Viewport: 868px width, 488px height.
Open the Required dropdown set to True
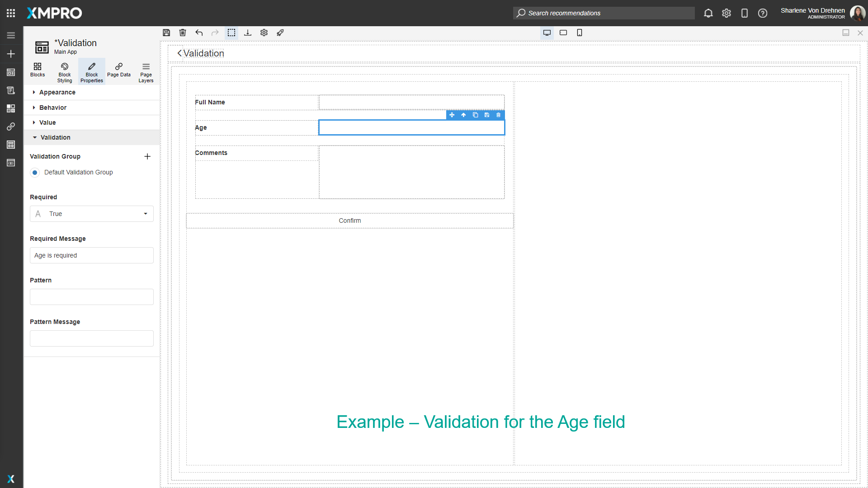coord(91,214)
